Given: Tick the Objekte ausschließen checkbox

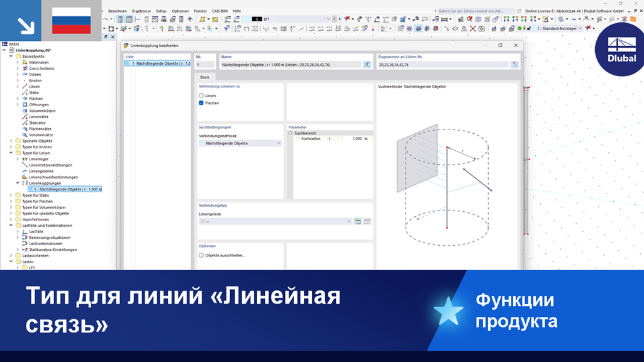Looking at the screenshot, I should tap(201, 255).
